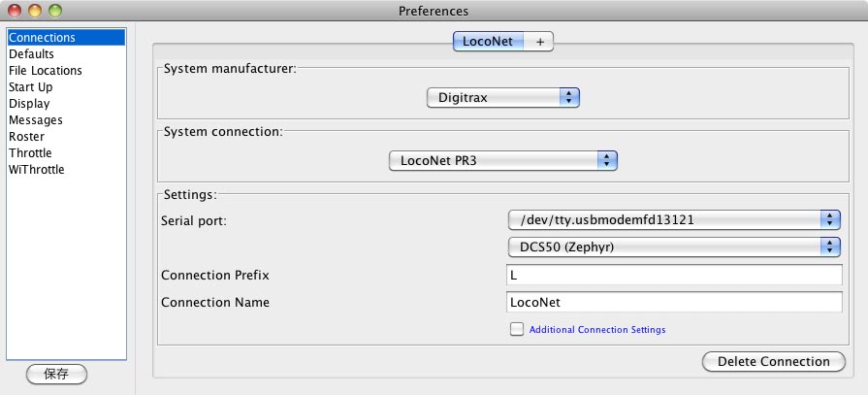Select Connections in the preferences list
The width and height of the screenshot is (868, 395).
[66, 38]
